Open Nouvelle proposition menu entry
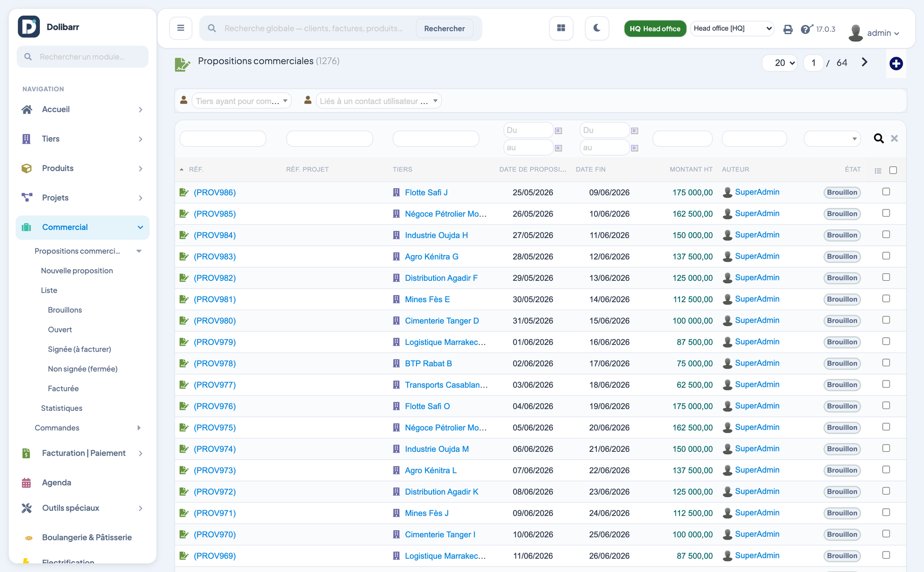The image size is (924, 572). 77,271
